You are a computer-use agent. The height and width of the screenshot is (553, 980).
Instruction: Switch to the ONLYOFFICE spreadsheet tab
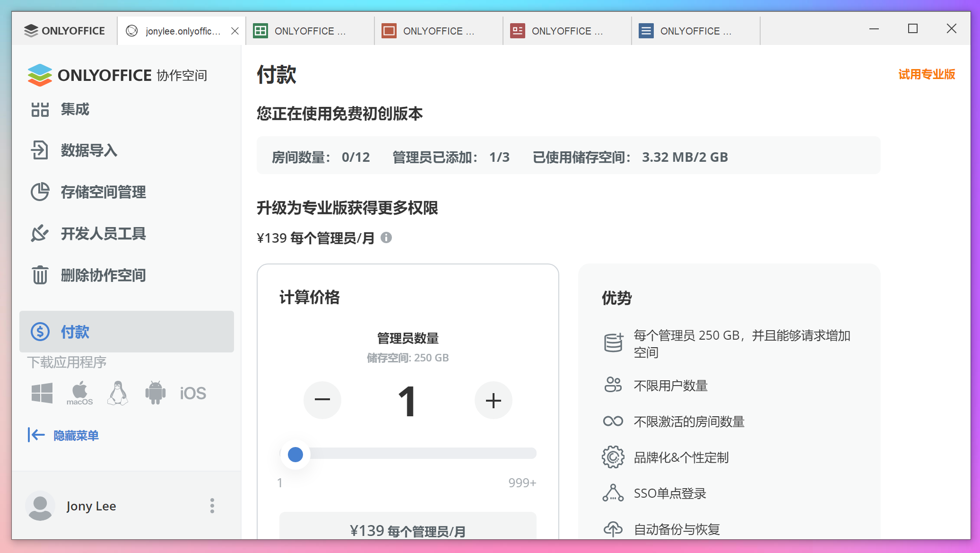tap(310, 31)
